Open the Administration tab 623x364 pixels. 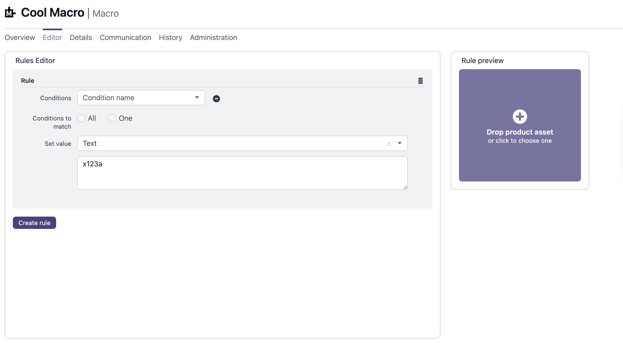[x=213, y=37]
